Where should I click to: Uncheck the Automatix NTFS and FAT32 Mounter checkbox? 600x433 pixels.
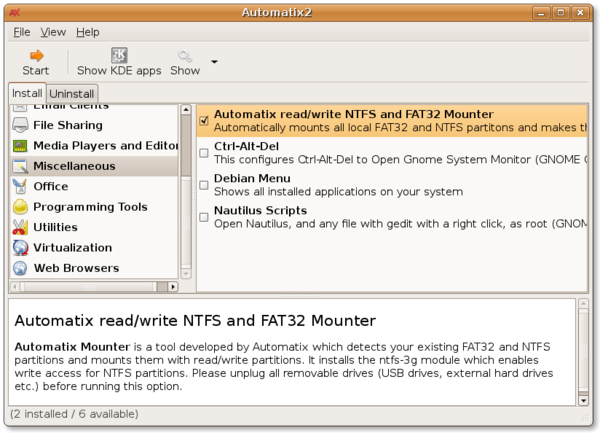coord(204,121)
